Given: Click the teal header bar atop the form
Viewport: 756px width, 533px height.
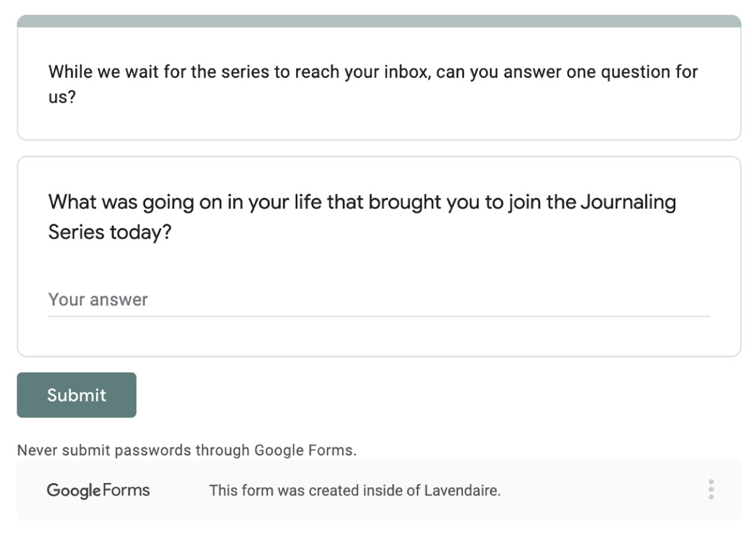Looking at the screenshot, I should click(x=379, y=21).
